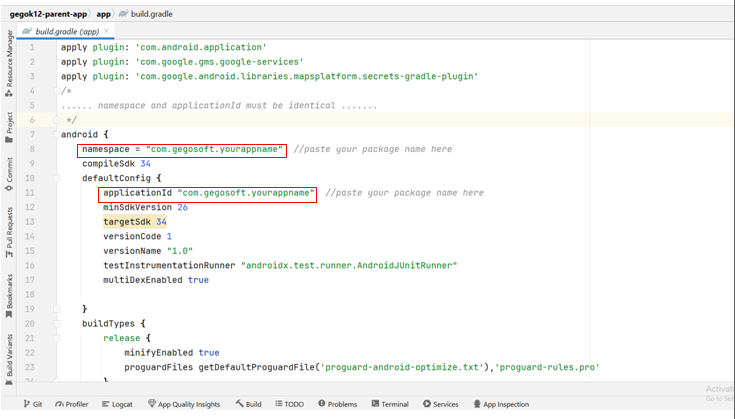
Task: Open the Pull Requests panel
Action: (x=9, y=232)
